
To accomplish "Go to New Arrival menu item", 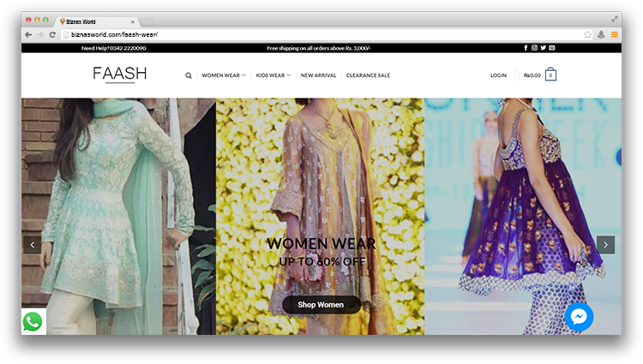I will 318,75.
